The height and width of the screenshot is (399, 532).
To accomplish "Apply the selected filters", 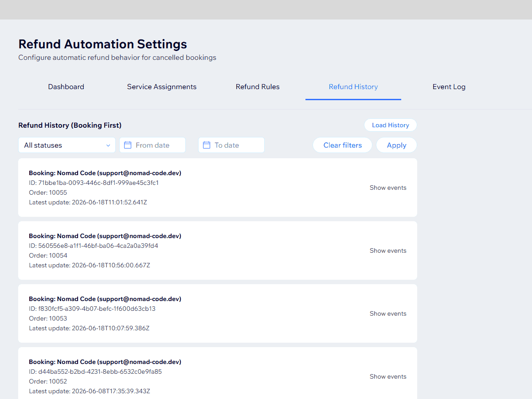I will point(396,145).
